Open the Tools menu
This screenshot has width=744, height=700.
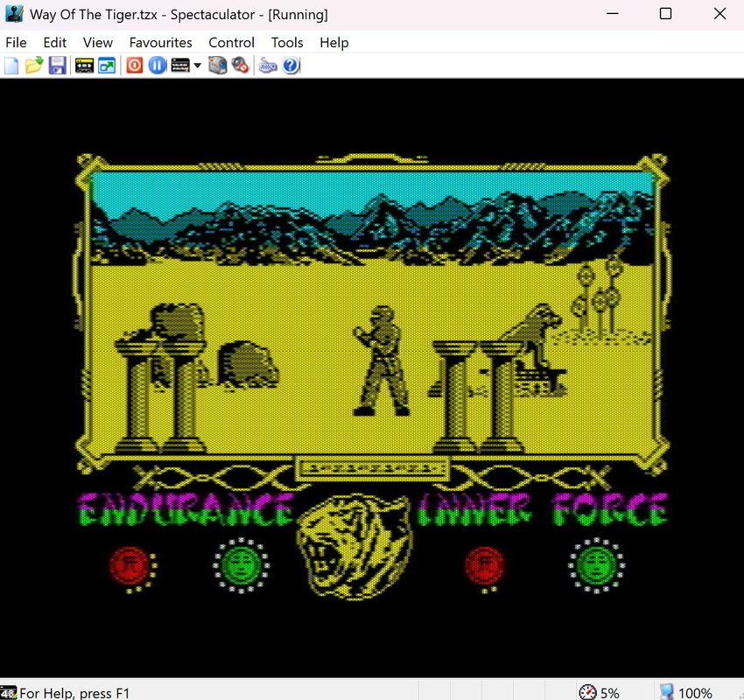(286, 42)
